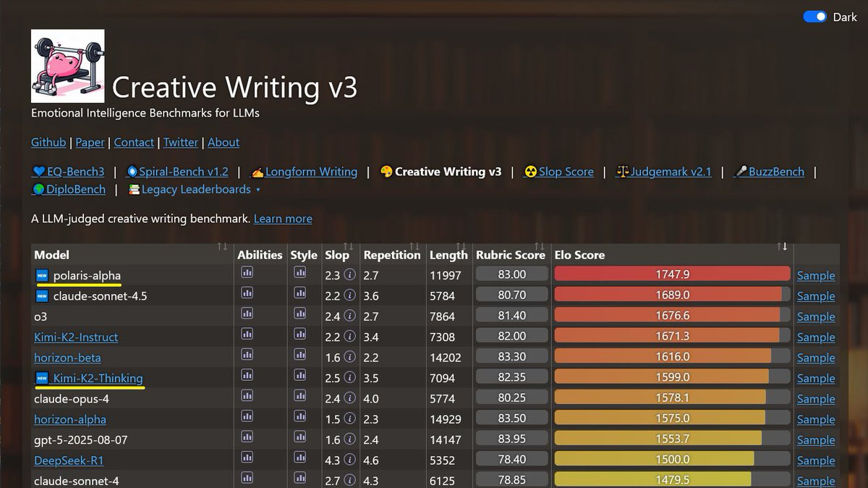Image resolution: width=868 pixels, height=488 pixels.
Task: Sort table by Repetition column
Action: 392,255
